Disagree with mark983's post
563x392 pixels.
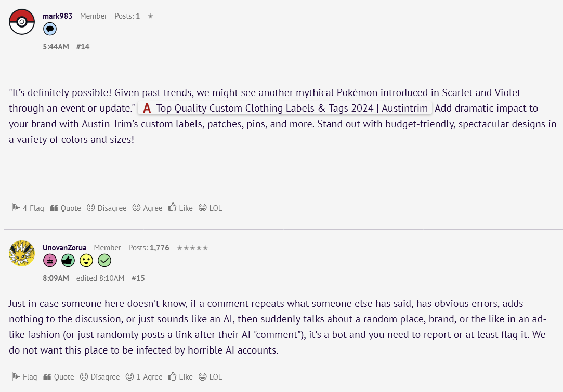pyautogui.click(x=107, y=208)
